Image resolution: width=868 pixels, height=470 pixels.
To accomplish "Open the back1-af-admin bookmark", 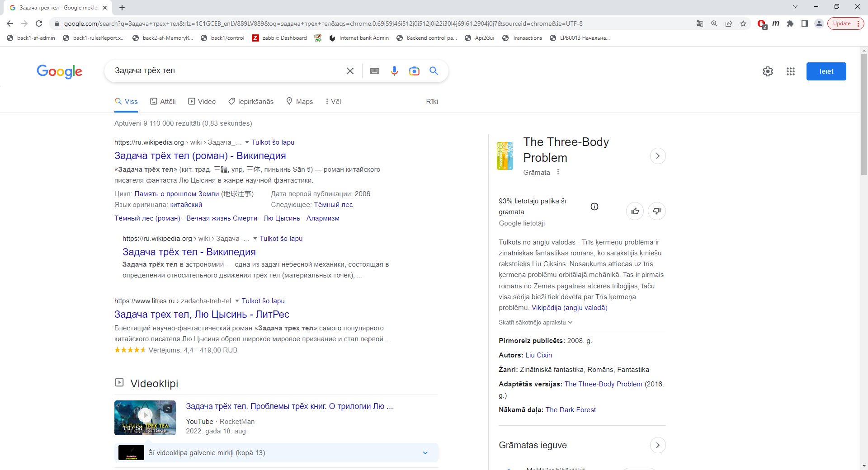I will pos(31,38).
